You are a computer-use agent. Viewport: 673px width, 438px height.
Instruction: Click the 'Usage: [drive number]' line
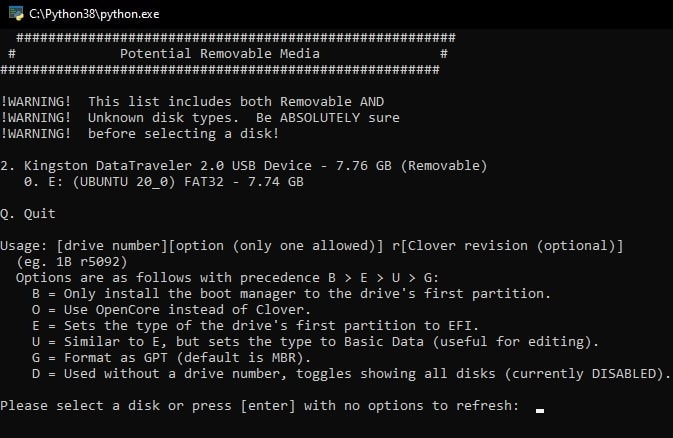pos(312,246)
